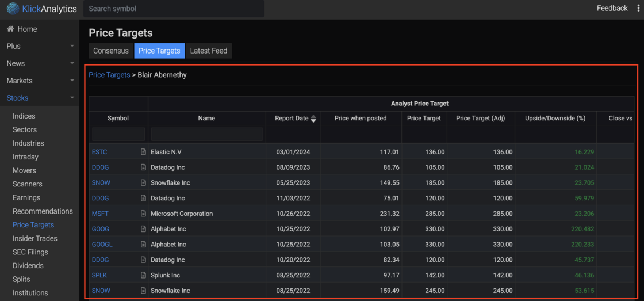Image resolution: width=644 pixels, height=301 pixels.
Task: Click the Search symbol field
Action: click(174, 9)
